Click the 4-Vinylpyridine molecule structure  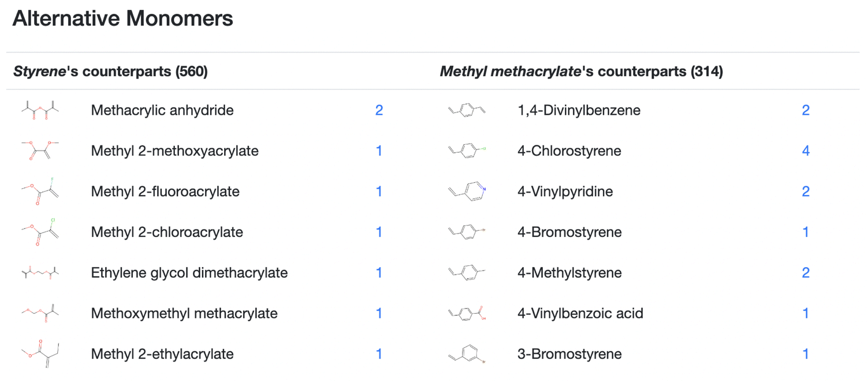click(x=467, y=191)
